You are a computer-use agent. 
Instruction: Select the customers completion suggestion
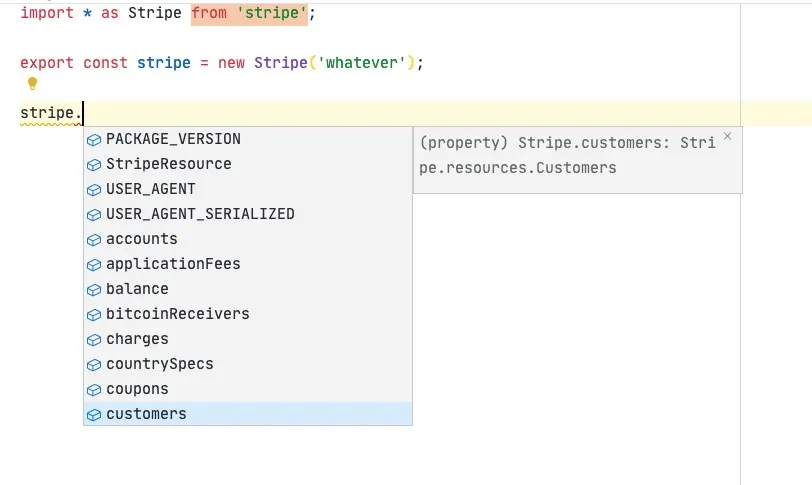(146, 414)
